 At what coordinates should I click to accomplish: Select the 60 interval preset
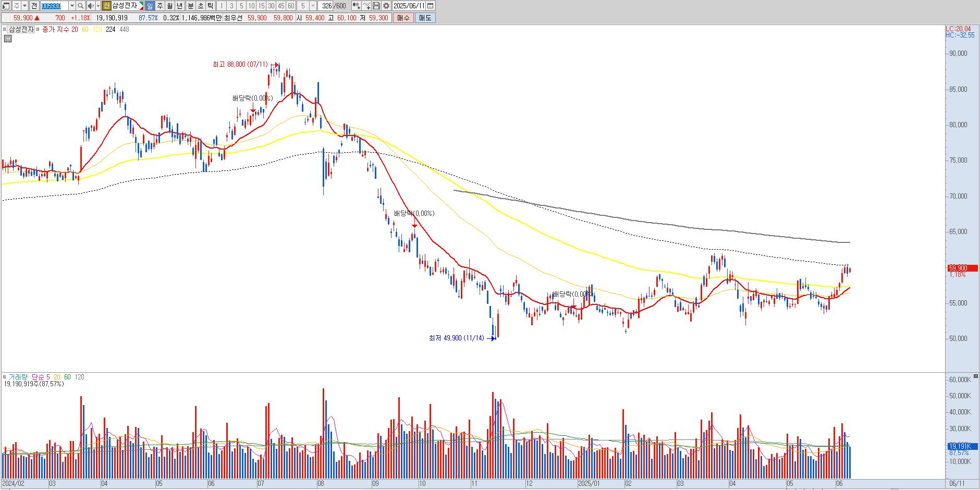click(291, 6)
